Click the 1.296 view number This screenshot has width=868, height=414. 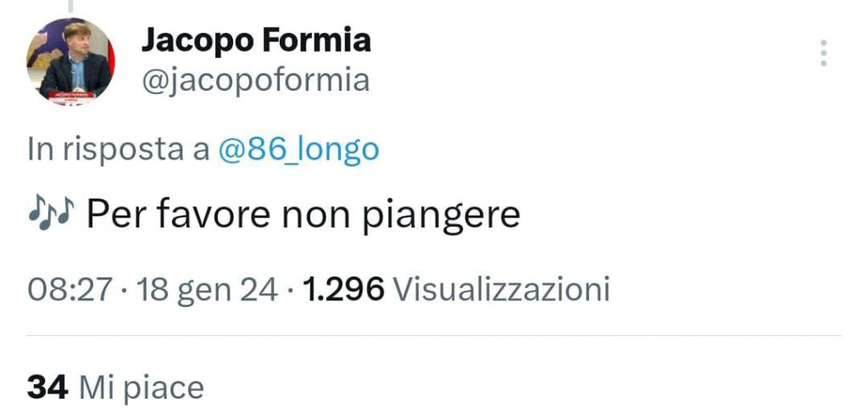[x=343, y=290]
